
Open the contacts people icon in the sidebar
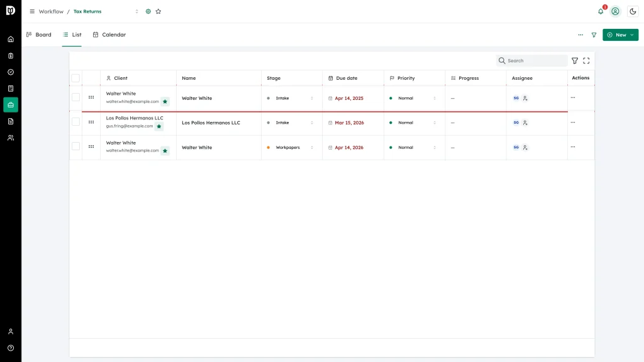point(11,138)
